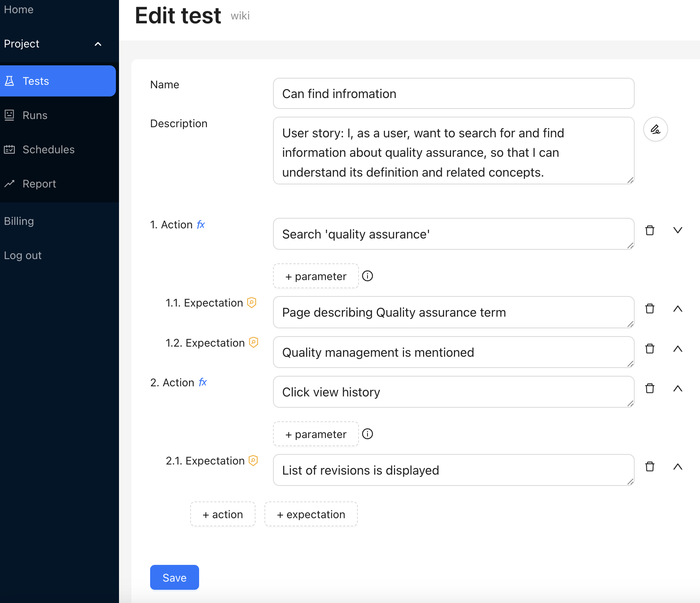
Task: Click the Name field containing 'Can find infromation'
Action: point(453,93)
